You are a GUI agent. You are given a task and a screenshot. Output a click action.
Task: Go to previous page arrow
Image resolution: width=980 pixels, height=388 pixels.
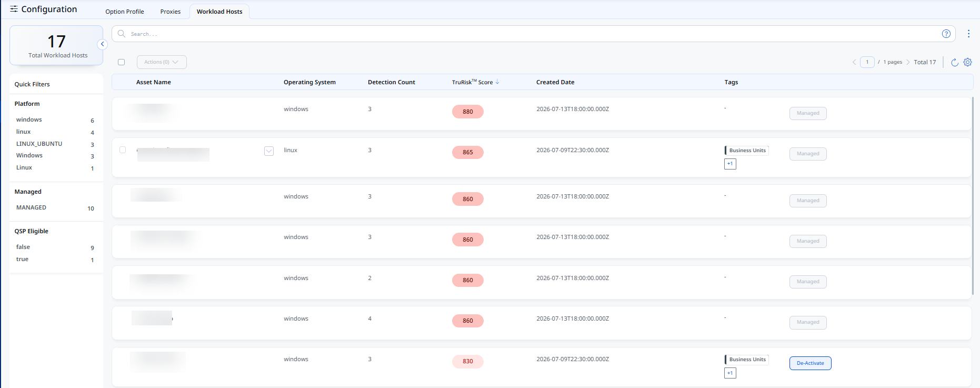pyautogui.click(x=854, y=62)
